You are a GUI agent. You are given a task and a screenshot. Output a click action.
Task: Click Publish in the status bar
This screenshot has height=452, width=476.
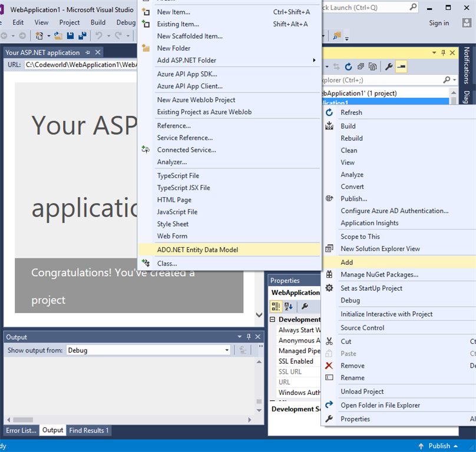click(439, 446)
